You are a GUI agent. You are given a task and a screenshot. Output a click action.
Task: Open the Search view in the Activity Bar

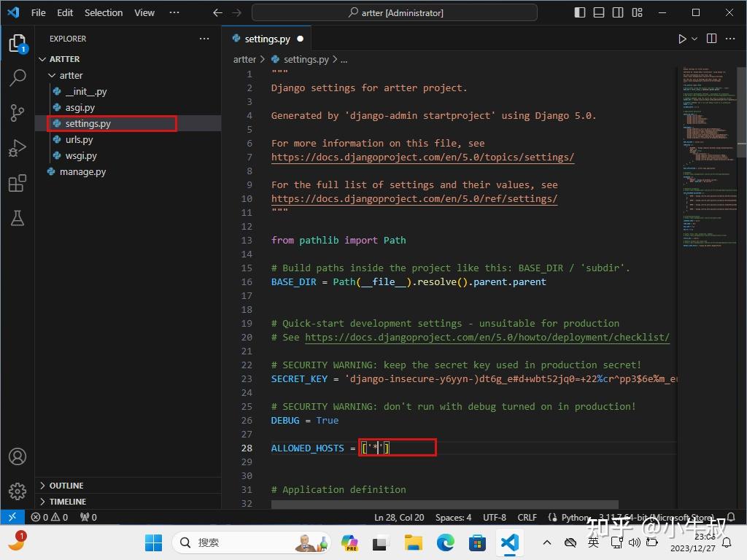tap(18, 77)
